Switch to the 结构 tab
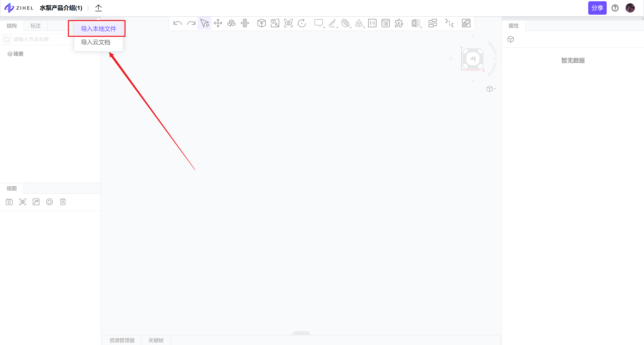The height and width of the screenshot is (345, 644). pyautogui.click(x=12, y=26)
